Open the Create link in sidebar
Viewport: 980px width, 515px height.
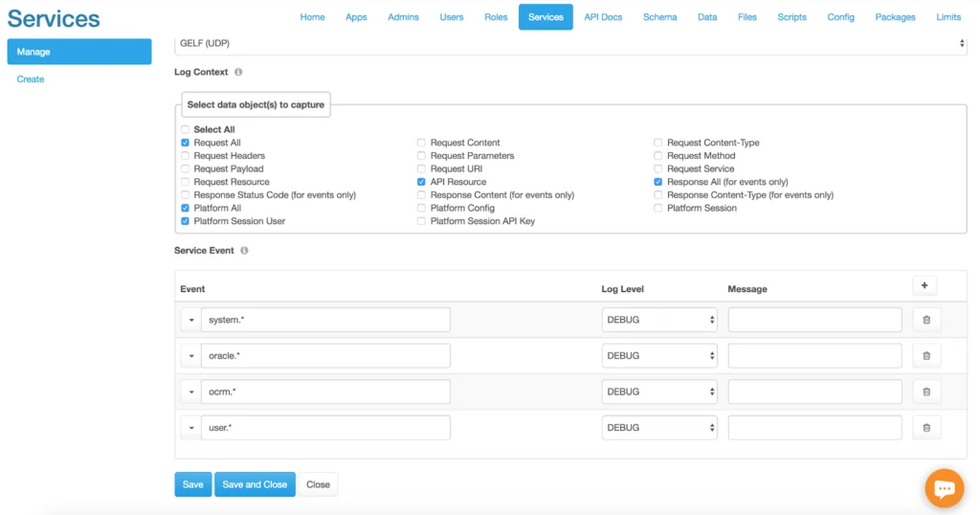[x=31, y=79]
